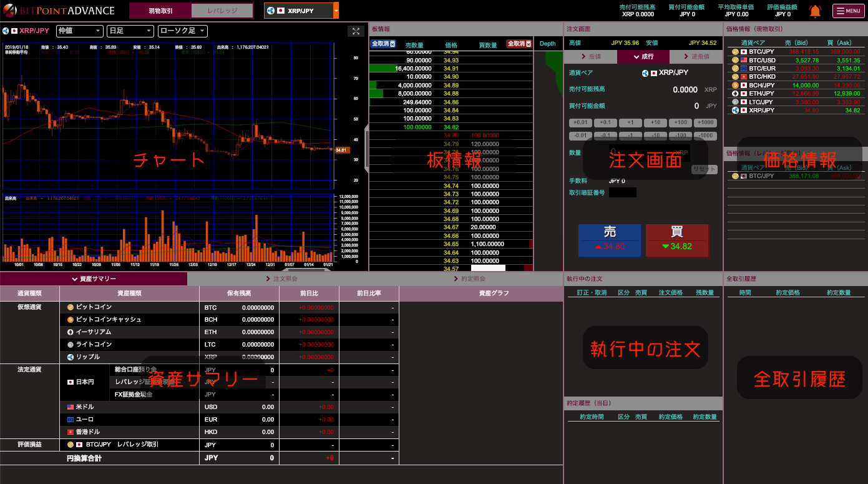This screenshot has height=484, width=868.
Task: Switch to 現物取引 spot trading mode
Action: (160, 11)
